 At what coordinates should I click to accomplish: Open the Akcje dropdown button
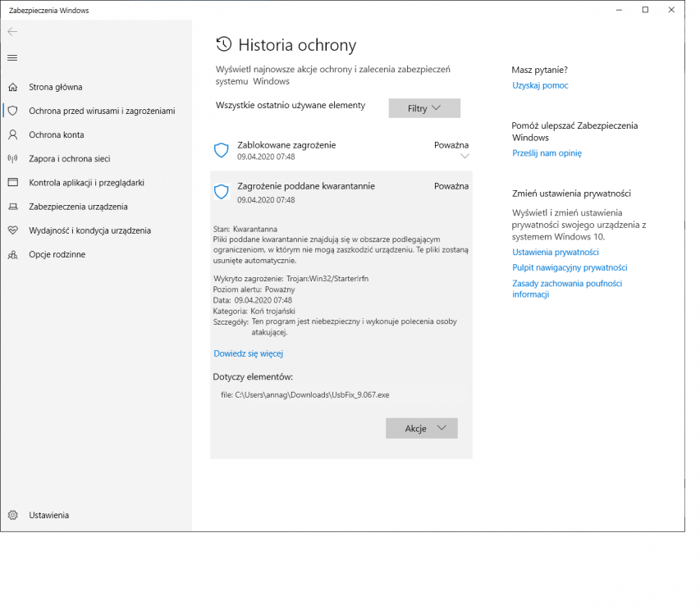pos(421,428)
